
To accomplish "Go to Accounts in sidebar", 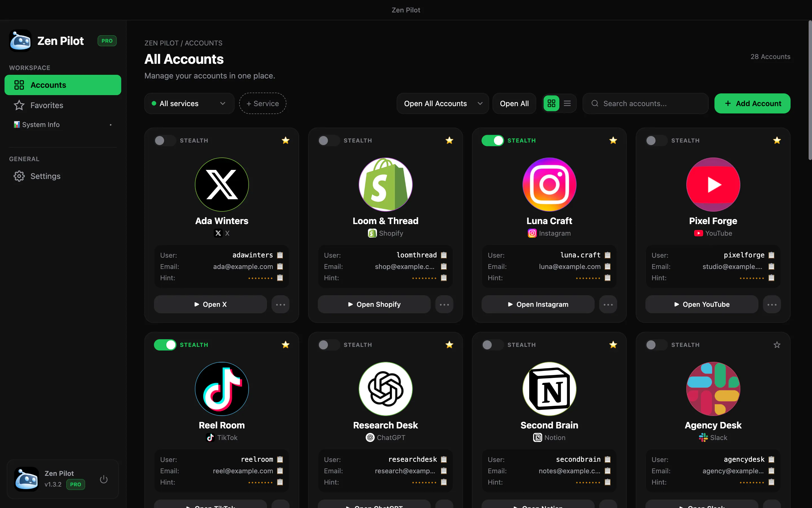I will click(63, 85).
